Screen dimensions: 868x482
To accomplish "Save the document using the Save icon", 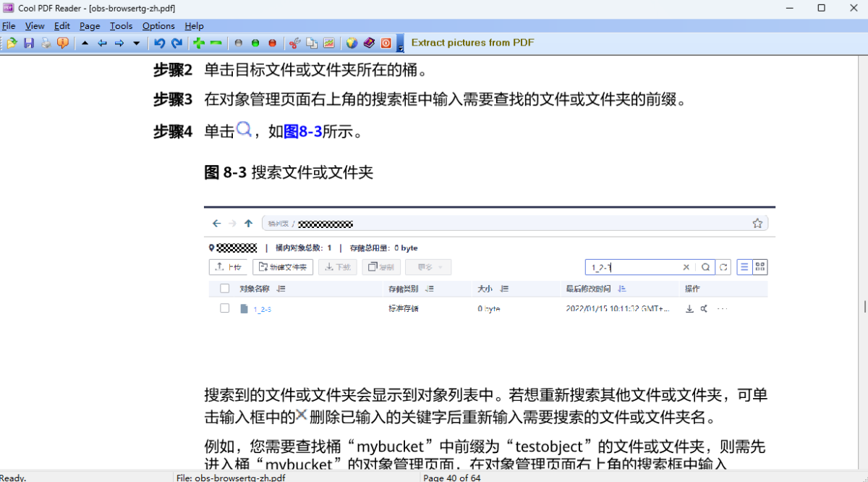I will coord(30,43).
